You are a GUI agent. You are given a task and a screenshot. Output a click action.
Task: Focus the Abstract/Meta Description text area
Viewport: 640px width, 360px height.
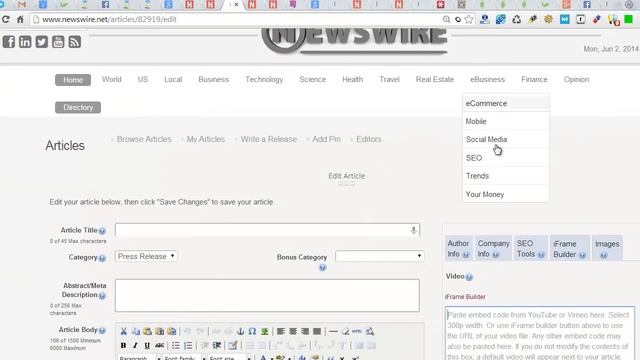tap(267, 296)
